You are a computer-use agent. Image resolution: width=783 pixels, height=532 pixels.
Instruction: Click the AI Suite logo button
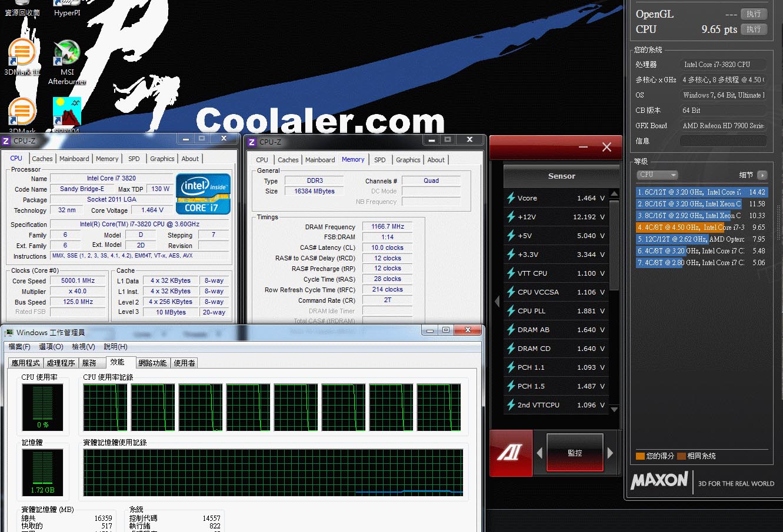point(511,453)
